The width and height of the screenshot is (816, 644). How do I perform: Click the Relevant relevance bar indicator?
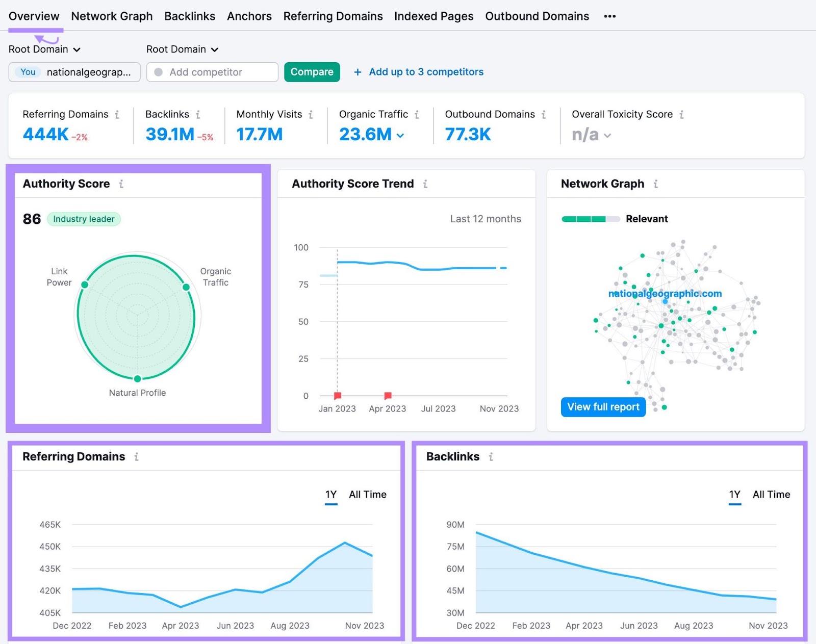591,219
